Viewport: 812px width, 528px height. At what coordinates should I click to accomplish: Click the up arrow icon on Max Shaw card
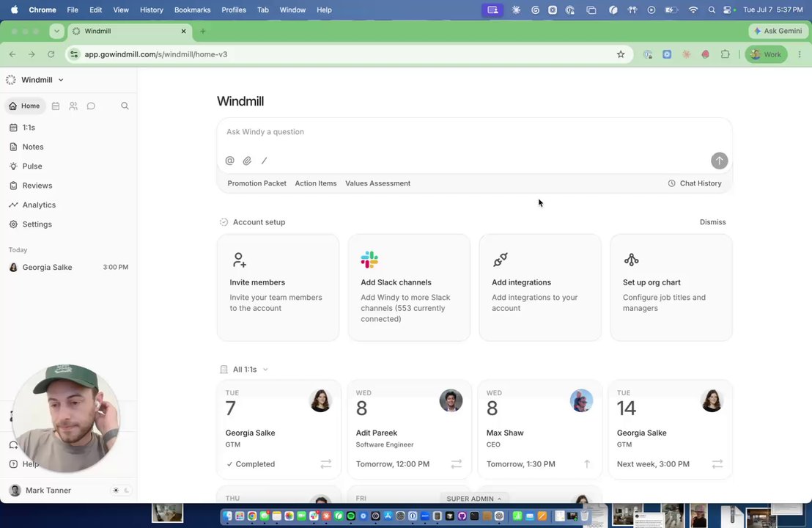pos(587,463)
